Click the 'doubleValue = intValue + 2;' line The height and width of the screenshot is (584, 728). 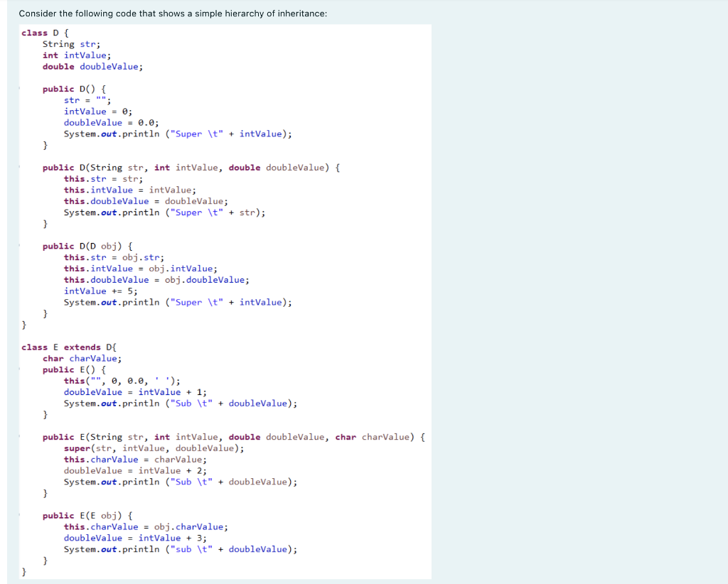pos(136,470)
